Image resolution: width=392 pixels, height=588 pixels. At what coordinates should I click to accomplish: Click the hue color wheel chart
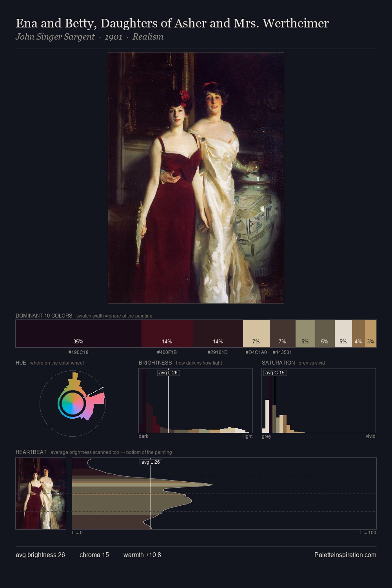pos(73,403)
